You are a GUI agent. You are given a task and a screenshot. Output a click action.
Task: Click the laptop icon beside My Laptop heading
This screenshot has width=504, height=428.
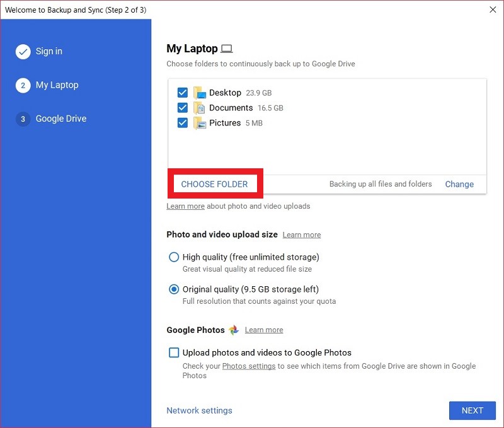point(227,49)
